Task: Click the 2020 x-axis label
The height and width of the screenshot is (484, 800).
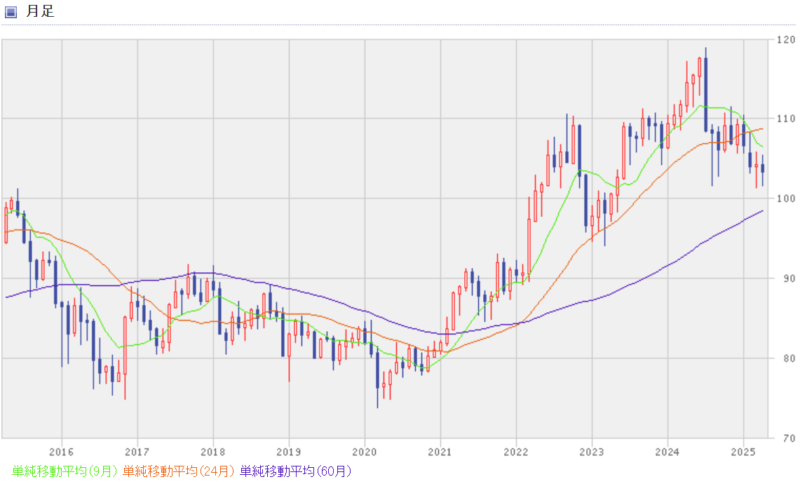Action: 364,452
